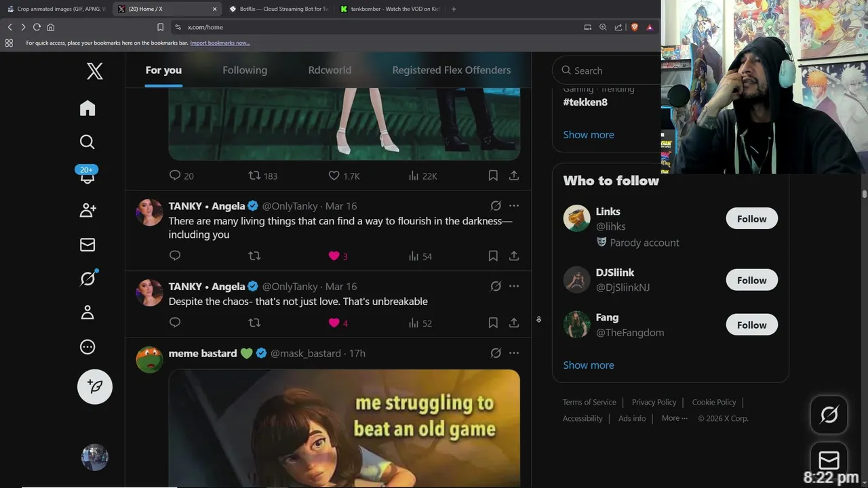Open Terms of Service link
868x488 pixels.
coord(589,402)
